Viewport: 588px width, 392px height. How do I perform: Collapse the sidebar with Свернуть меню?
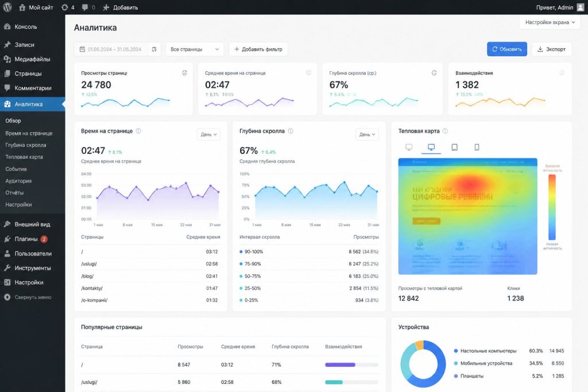(32, 297)
